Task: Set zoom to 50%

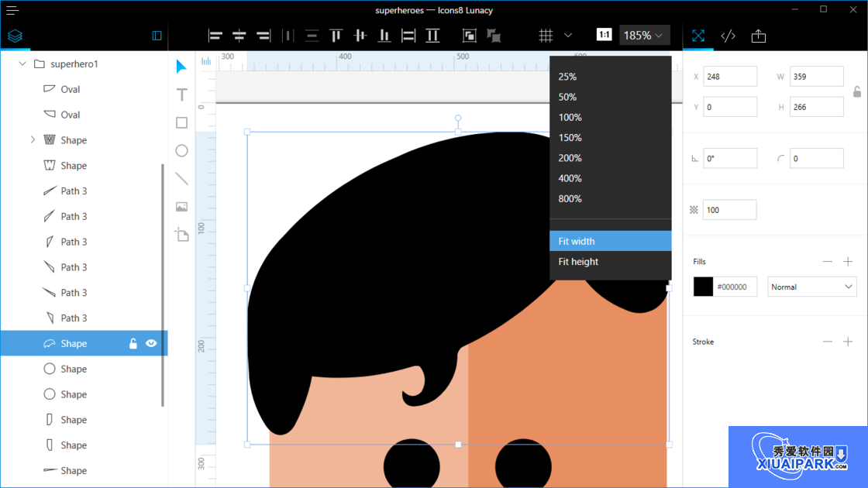Action: pos(610,97)
